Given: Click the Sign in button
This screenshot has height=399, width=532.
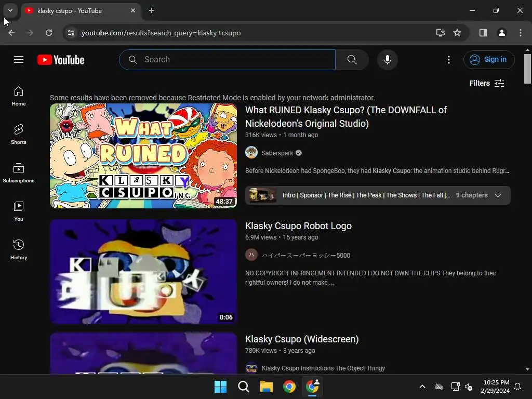Looking at the screenshot, I should [x=489, y=60].
